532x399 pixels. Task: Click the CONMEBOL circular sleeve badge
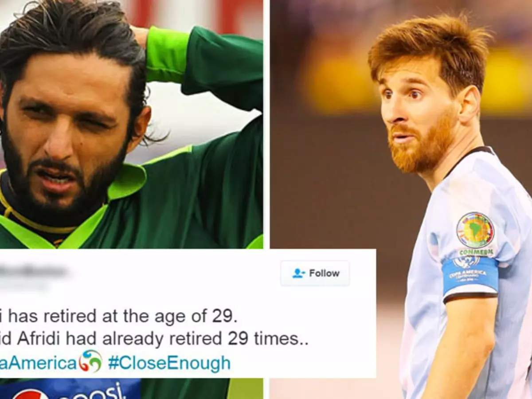click(x=475, y=230)
